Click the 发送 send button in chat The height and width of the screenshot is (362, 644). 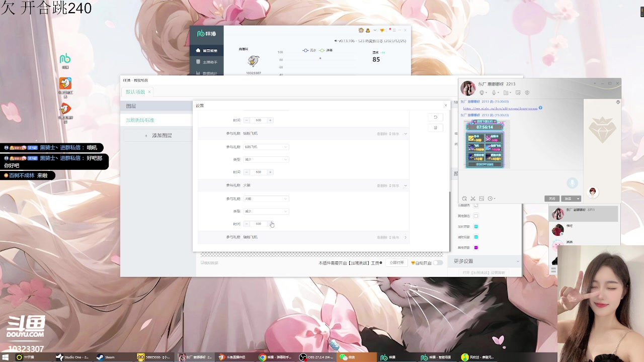tap(568, 199)
